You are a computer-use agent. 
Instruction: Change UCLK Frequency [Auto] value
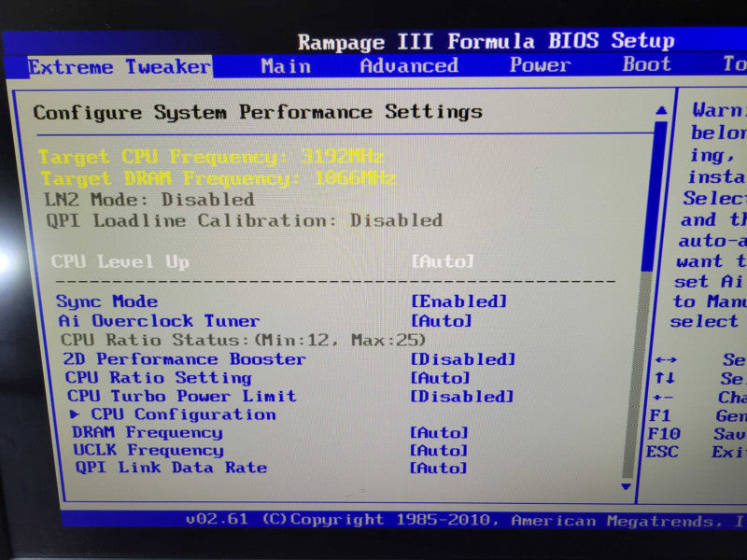point(439,450)
